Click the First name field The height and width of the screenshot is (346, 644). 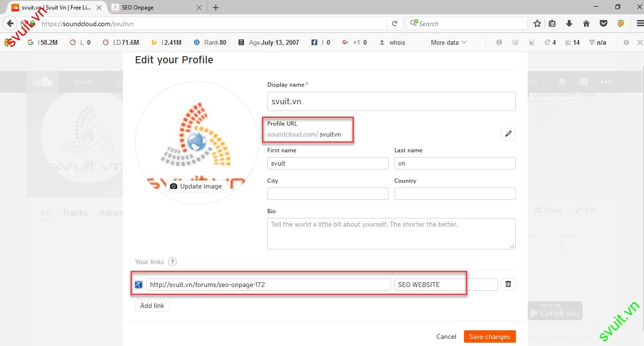328,163
